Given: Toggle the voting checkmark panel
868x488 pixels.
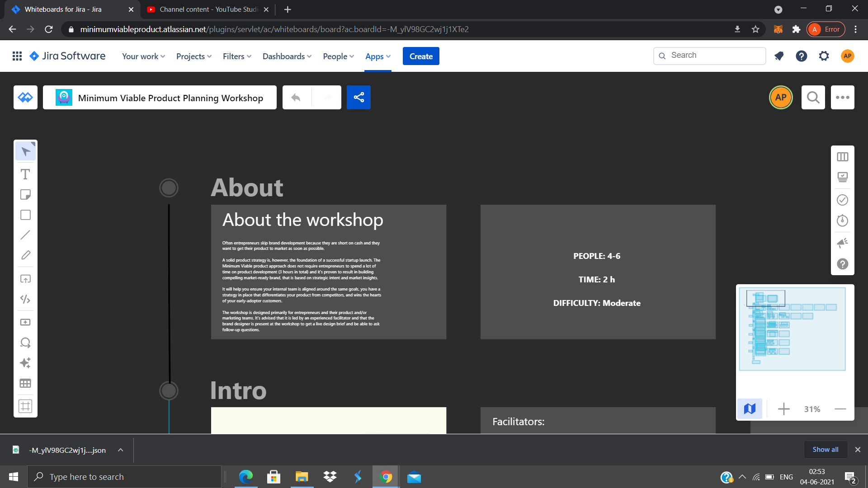Looking at the screenshot, I should tap(842, 200).
